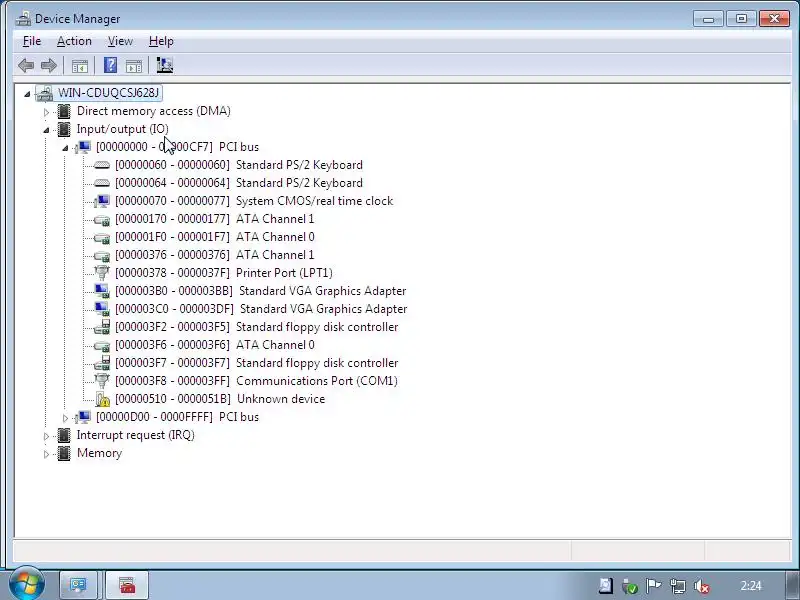Collapse the Input/output (IO) node
Viewport: 800px width, 600px height.
pyautogui.click(x=46, y=130)
